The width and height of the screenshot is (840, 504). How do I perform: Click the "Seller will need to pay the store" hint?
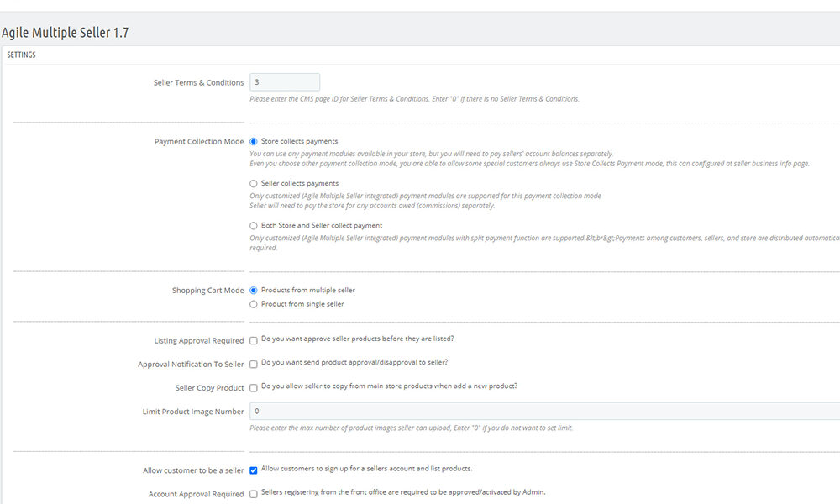[x=372, y=206]
